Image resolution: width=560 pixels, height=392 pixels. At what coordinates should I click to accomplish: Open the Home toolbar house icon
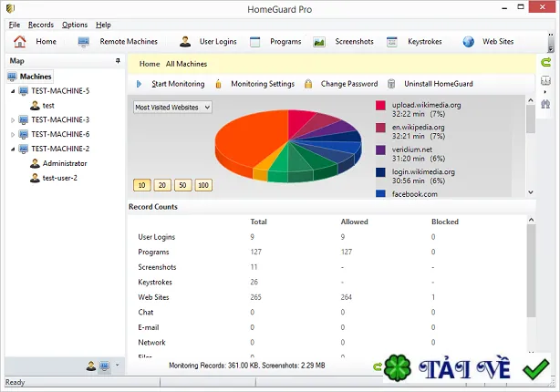coord(20,42)
